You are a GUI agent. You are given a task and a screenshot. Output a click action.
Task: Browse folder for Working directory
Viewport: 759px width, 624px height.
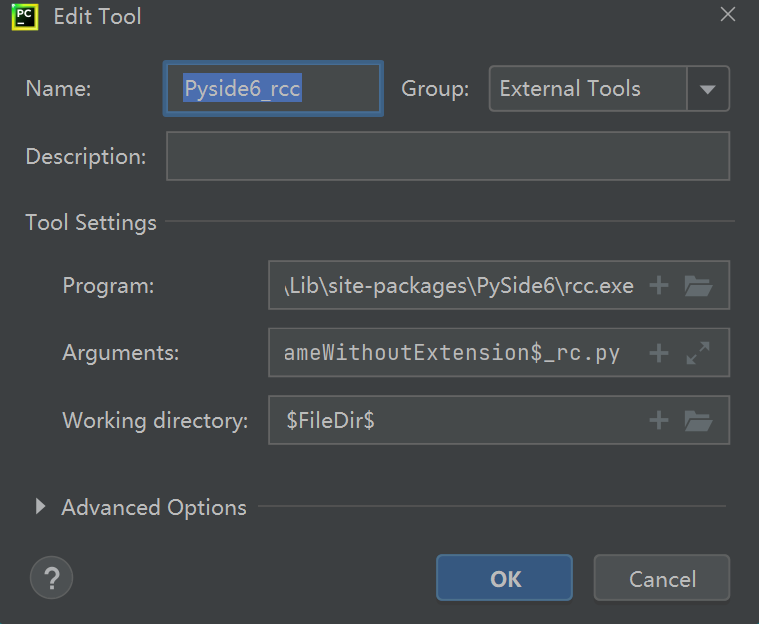click(698, 420)
